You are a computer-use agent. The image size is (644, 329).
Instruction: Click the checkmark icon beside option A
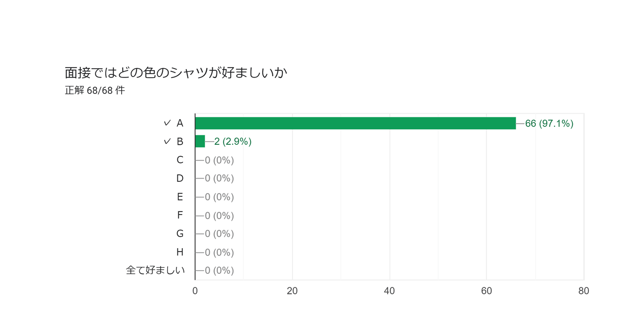click(167, 123)
